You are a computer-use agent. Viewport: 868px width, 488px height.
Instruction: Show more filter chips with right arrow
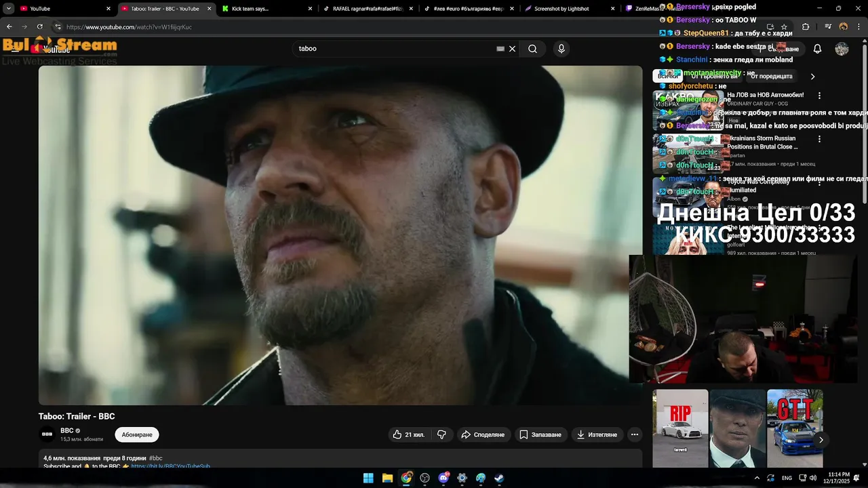(812, 77)
